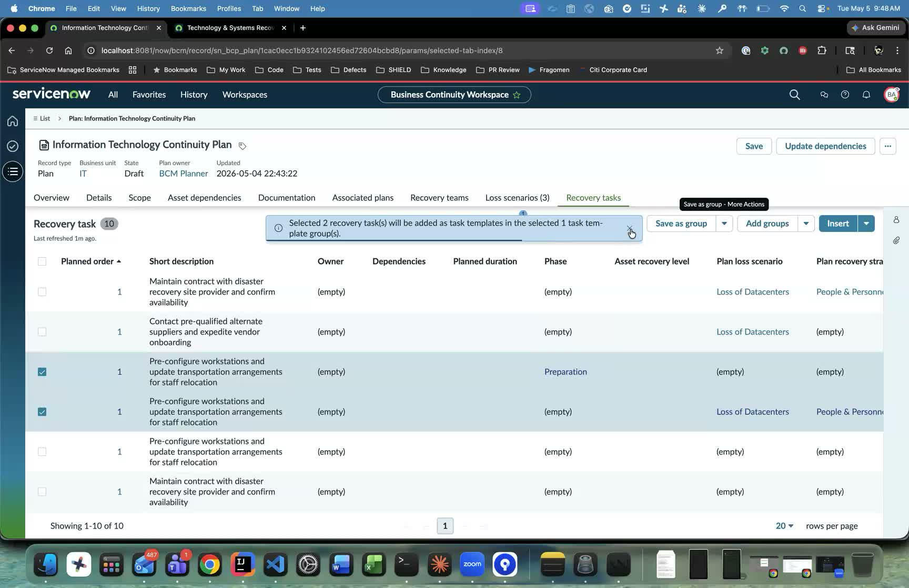This screenshot has width=909, height=588.
Task: Open Chrome extensions puzzle icon
Action: point(822,50)
